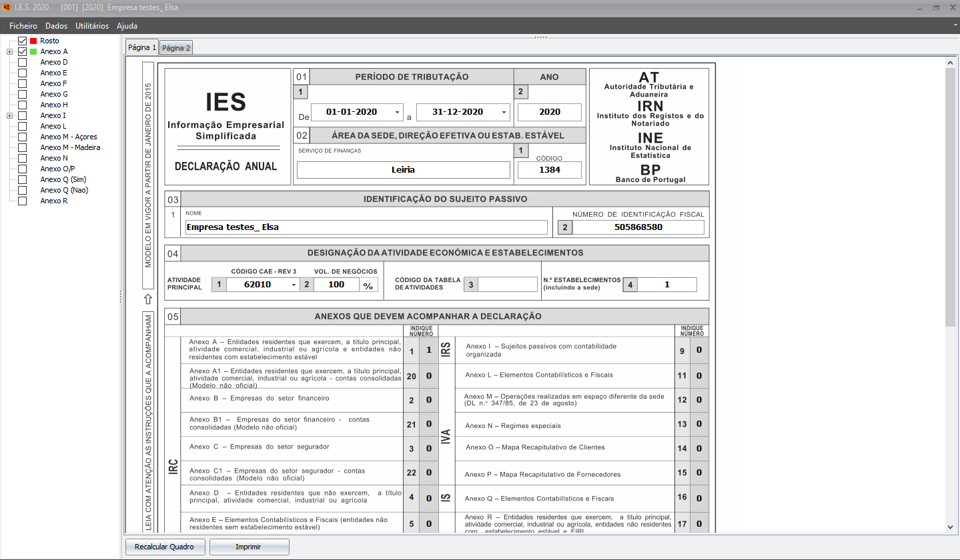The image size is (960, 560).
Task: Switch to the Página 2 tab
Action: point(176,48)
